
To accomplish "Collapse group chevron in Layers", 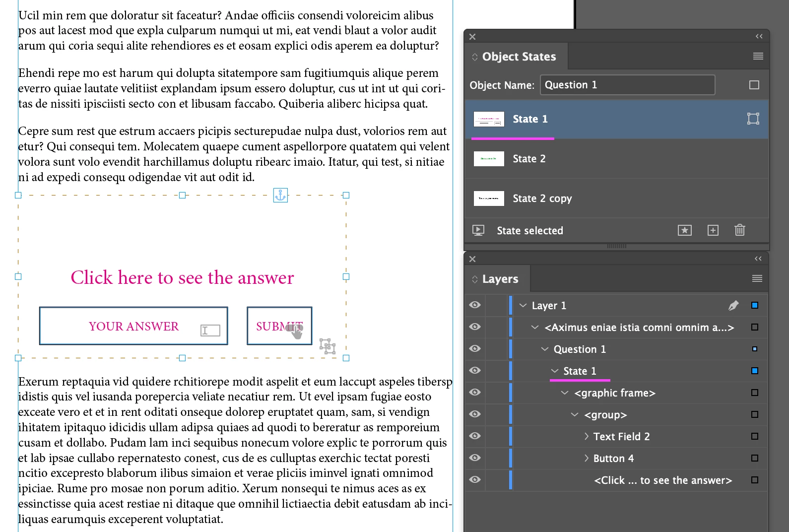I will (x=575, y=415).
